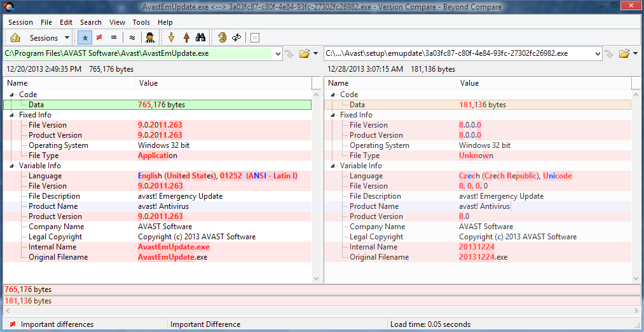Open the File menu

pyautogui.click(x=46, y=22)
